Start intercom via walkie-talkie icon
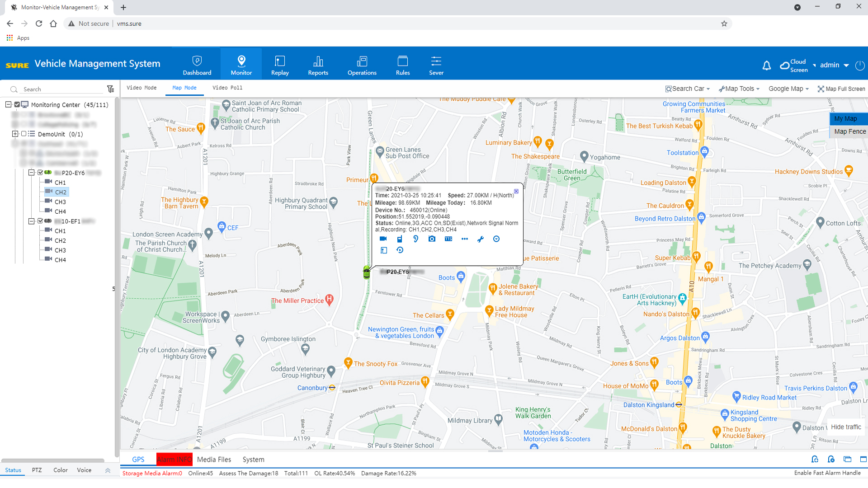Image resolution: width=868 pixels, height=488 pixels. click(x=400, y=239)
